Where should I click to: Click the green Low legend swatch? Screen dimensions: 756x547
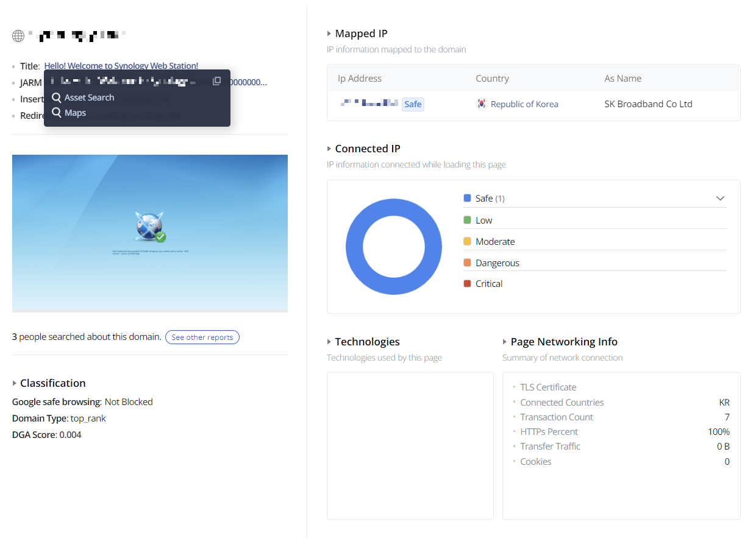click(x=468, y=220)
